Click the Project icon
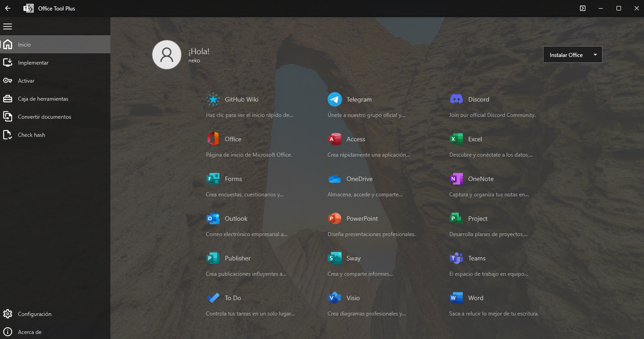Viewport: 644px width, 339px height. coord(456,218)
